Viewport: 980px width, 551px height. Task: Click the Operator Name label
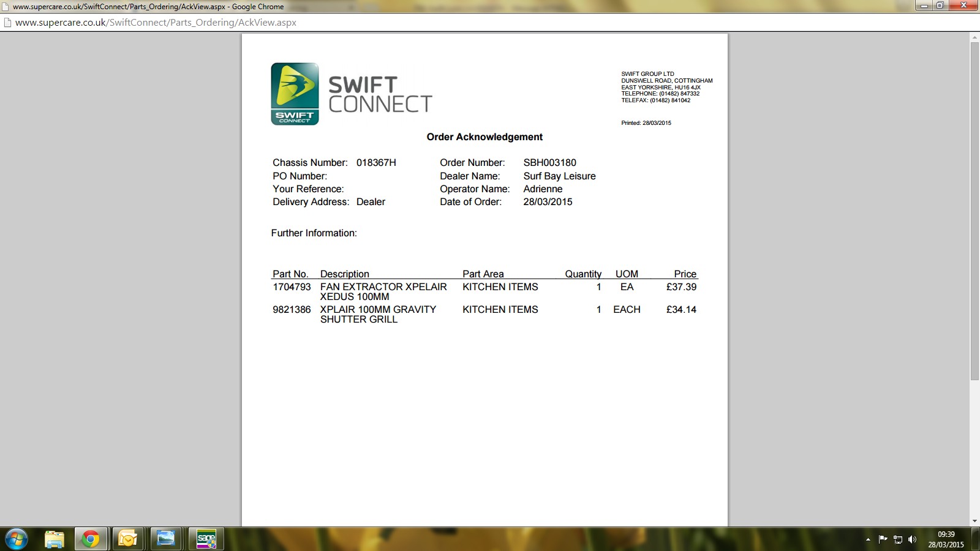pos(475,189)
